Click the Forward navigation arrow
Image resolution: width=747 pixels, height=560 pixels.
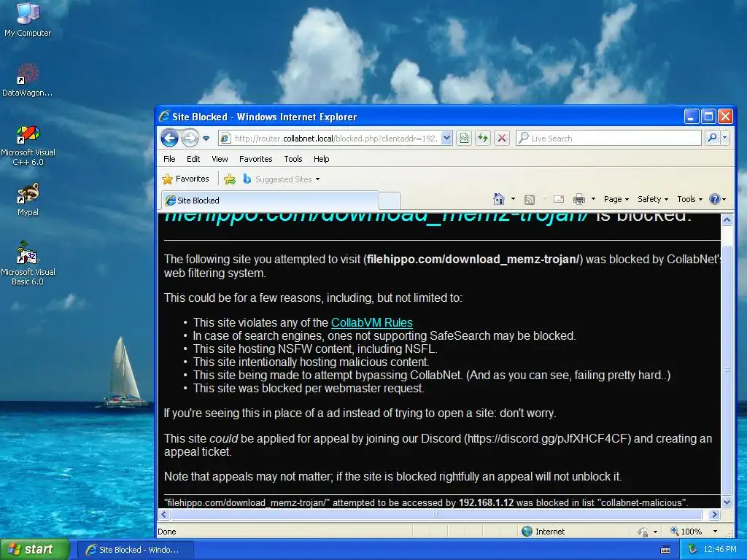tap(190, 139)
